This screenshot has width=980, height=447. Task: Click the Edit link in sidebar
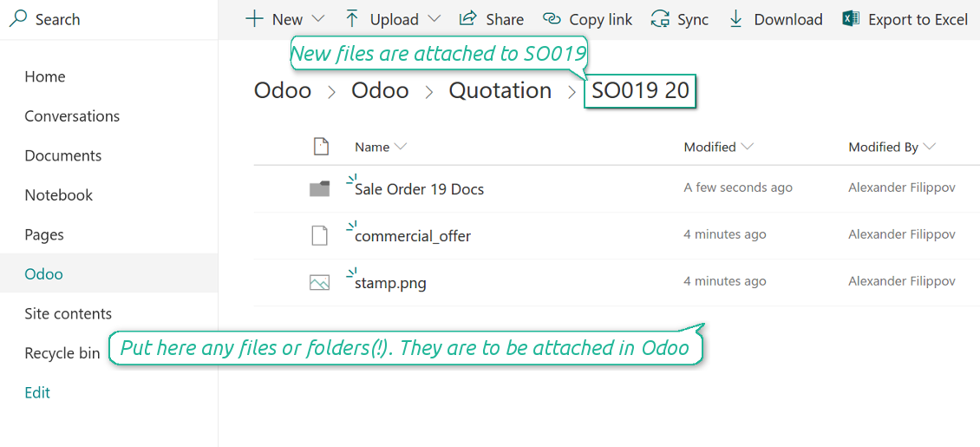coord(37,392)
